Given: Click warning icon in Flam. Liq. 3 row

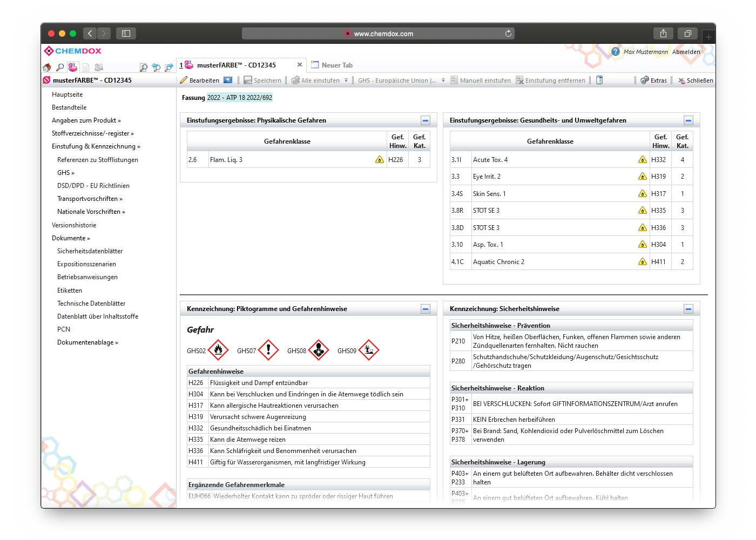Looking at the screenshot, I should point(380,160).
